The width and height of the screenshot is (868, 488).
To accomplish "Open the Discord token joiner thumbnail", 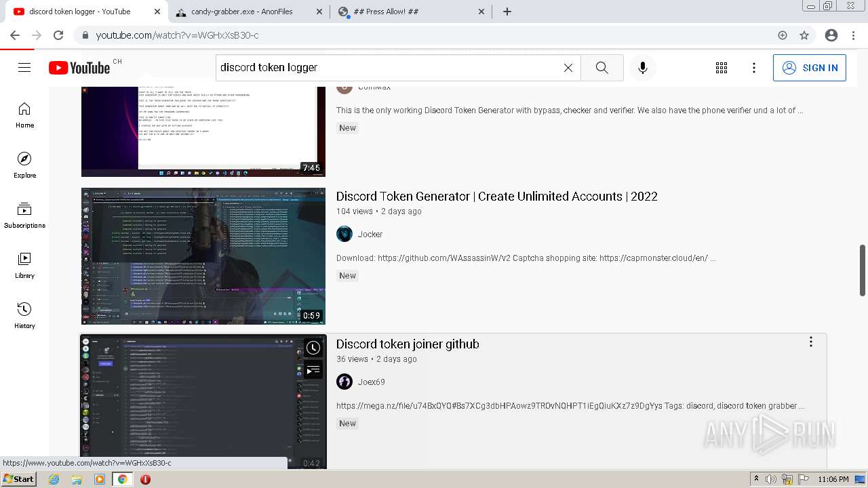I will (x=203, y=401).
